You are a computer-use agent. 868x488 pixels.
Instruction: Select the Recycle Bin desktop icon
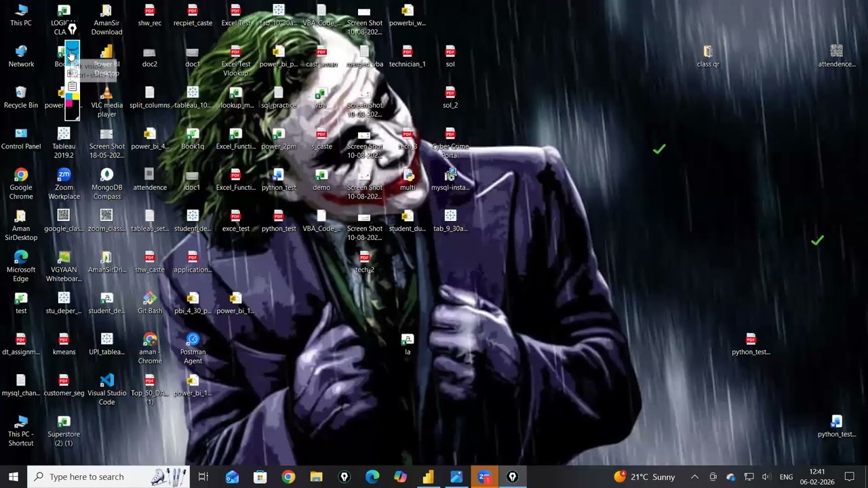[21, 98]
